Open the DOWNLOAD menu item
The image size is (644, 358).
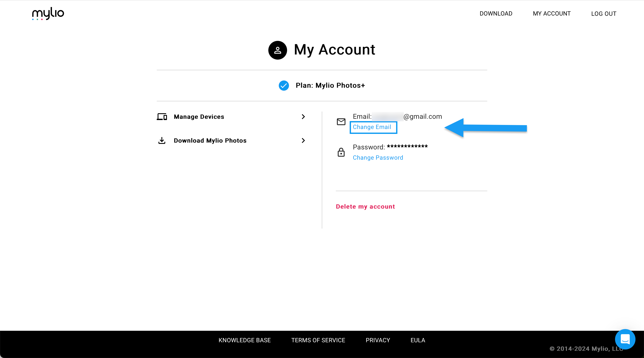[496, 13]
